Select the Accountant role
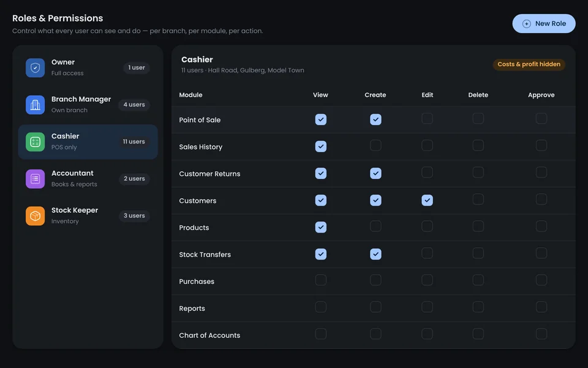This screenshot has height=368, width=588. point(88,178)
